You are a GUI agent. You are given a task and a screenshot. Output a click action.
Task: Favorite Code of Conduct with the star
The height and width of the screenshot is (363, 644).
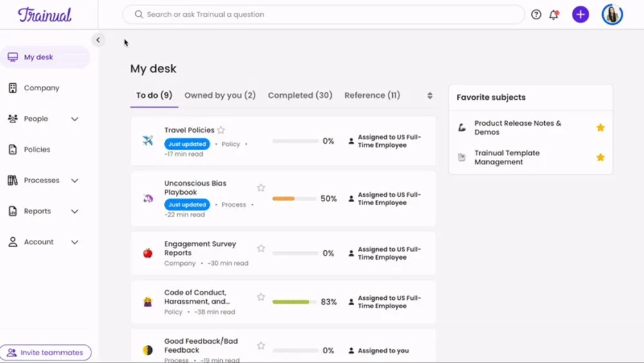click(x=261, y=297)
